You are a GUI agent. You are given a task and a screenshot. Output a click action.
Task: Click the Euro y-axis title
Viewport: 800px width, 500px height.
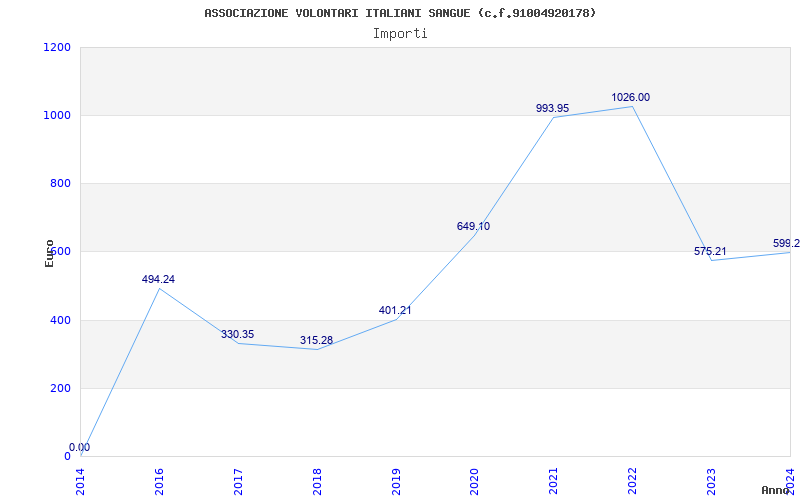coord(49,253)
